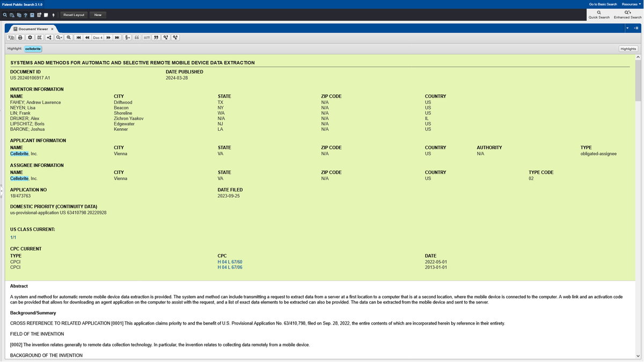The height and width of the screenshot is (362, 644).
Task: Click previous highlighted term icon (up arrow)
Action: coord(166,38)
